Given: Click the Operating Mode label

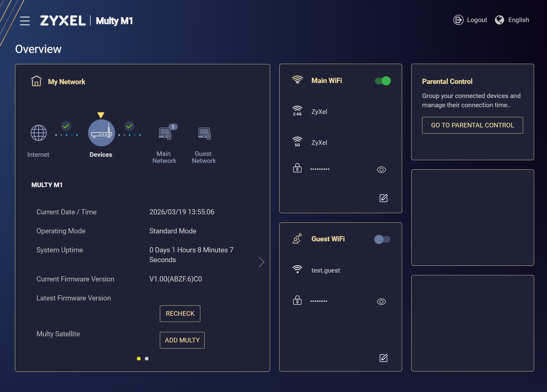Looking at the screenshot, I should click(x=61, y=231).
